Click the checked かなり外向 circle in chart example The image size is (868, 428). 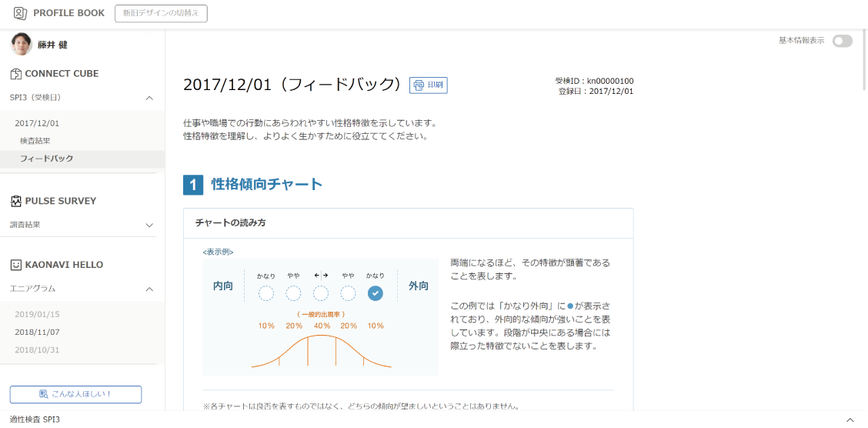point(375,293)
